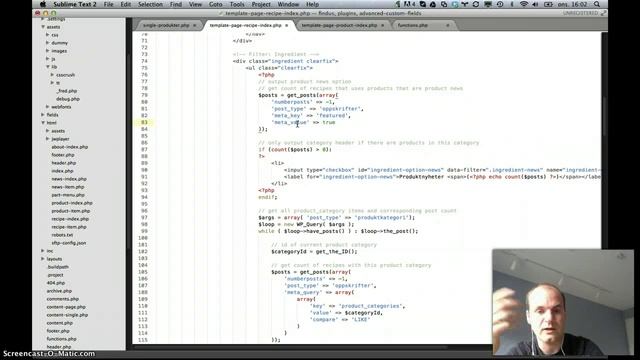
Task: Click the editor's vertical scrollbar
Action: 604,118
